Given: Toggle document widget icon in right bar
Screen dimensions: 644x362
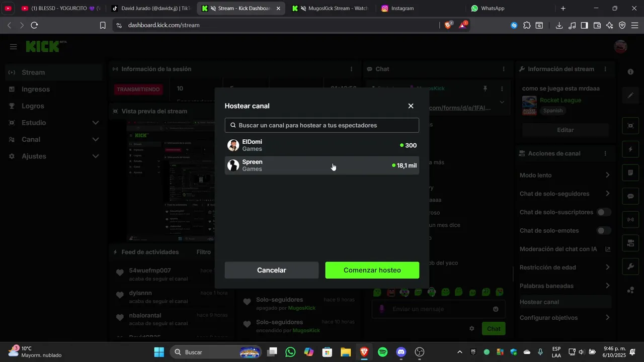Looking at the screenshot, I should coord(630,173).
